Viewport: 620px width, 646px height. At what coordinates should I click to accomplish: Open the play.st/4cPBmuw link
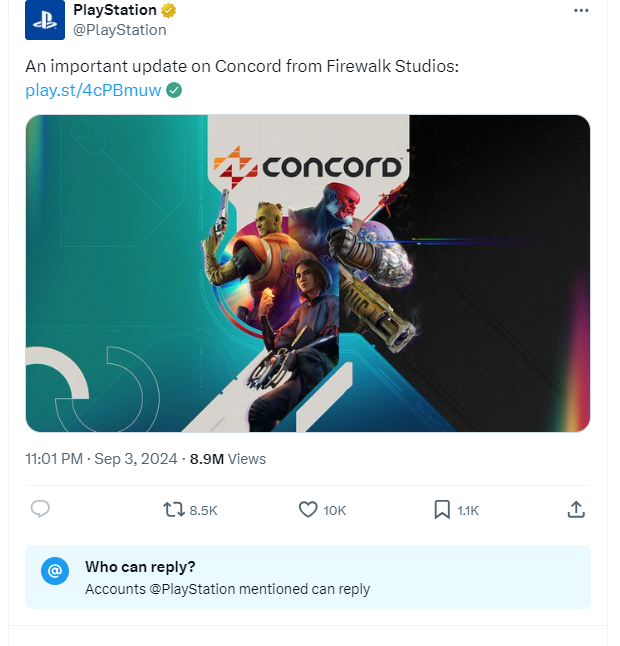tap(93, 90)
